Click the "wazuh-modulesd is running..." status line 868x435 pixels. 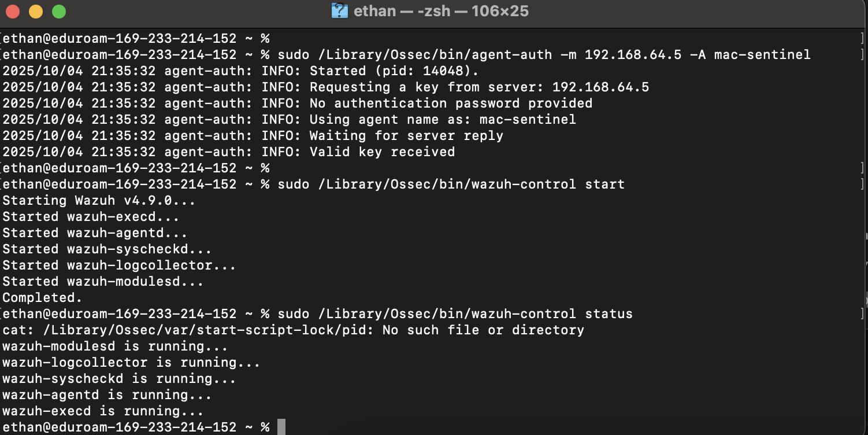(115, 346)
